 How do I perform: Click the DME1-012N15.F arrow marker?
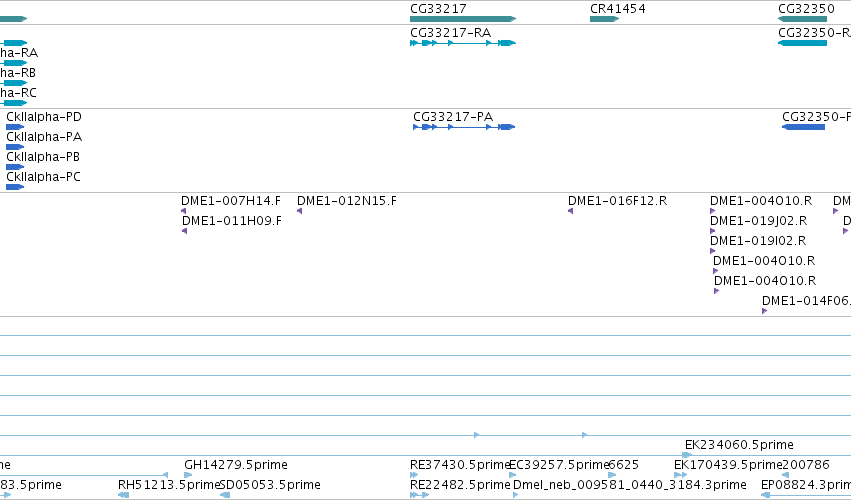[x=300, y=211]
